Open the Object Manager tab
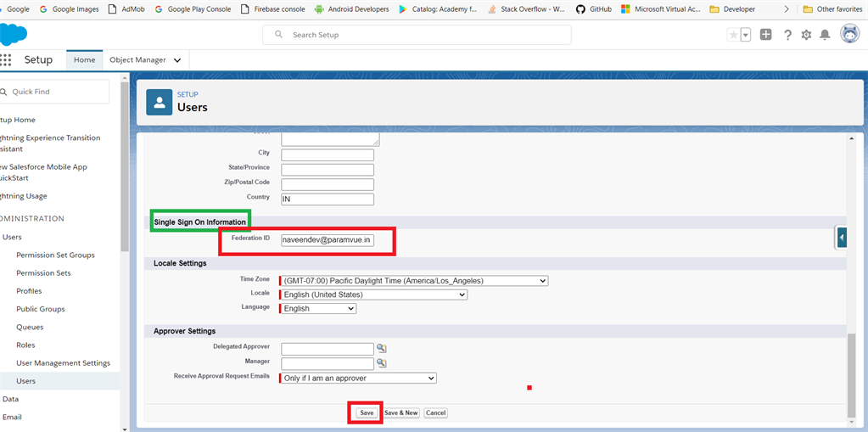Screen dimensions: 868x432 [137, 59]
